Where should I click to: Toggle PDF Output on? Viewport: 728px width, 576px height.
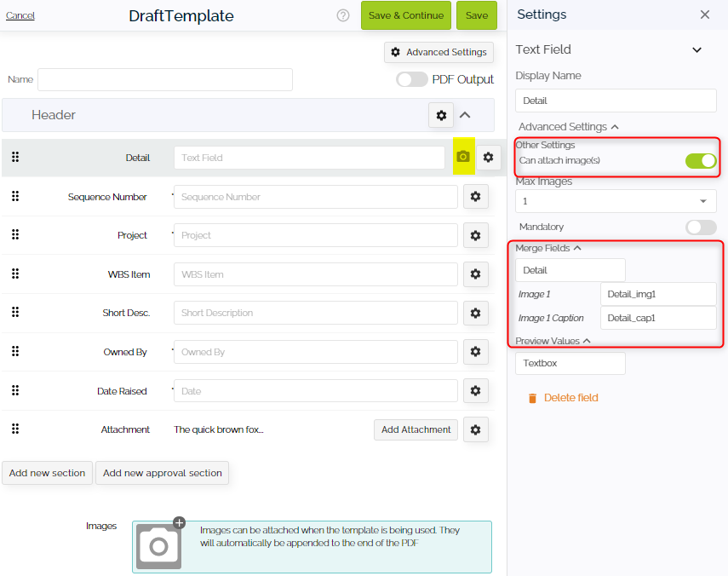(412, 78)
